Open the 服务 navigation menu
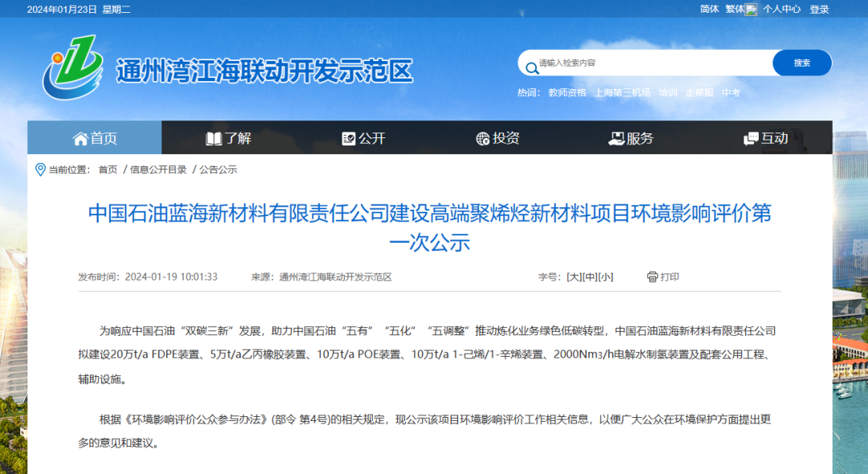868x474 pixels. click(631, 137)
